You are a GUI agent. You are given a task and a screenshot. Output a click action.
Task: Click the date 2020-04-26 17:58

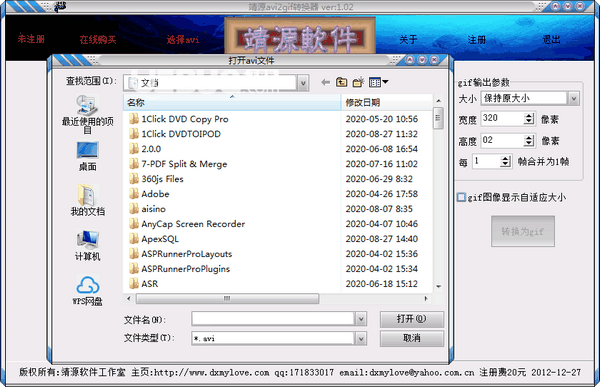(382, 194)
